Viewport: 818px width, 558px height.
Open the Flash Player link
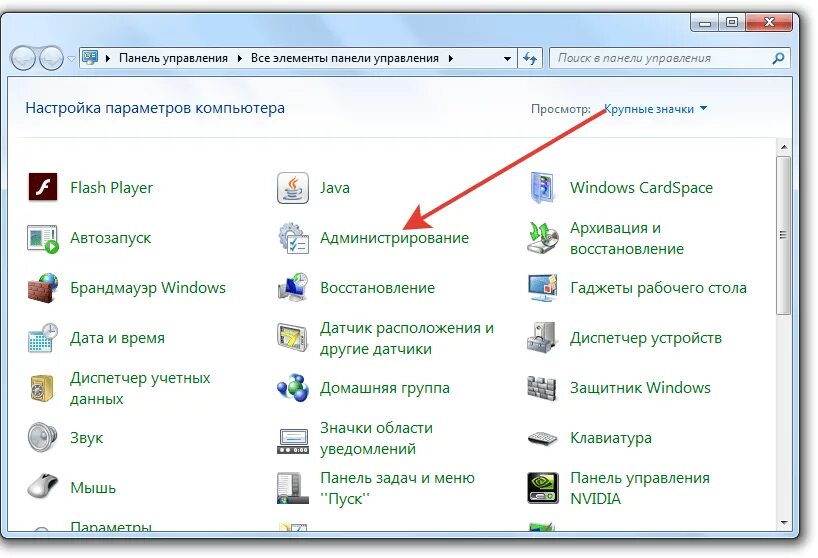pyautogui.click(x=112, y=188)
